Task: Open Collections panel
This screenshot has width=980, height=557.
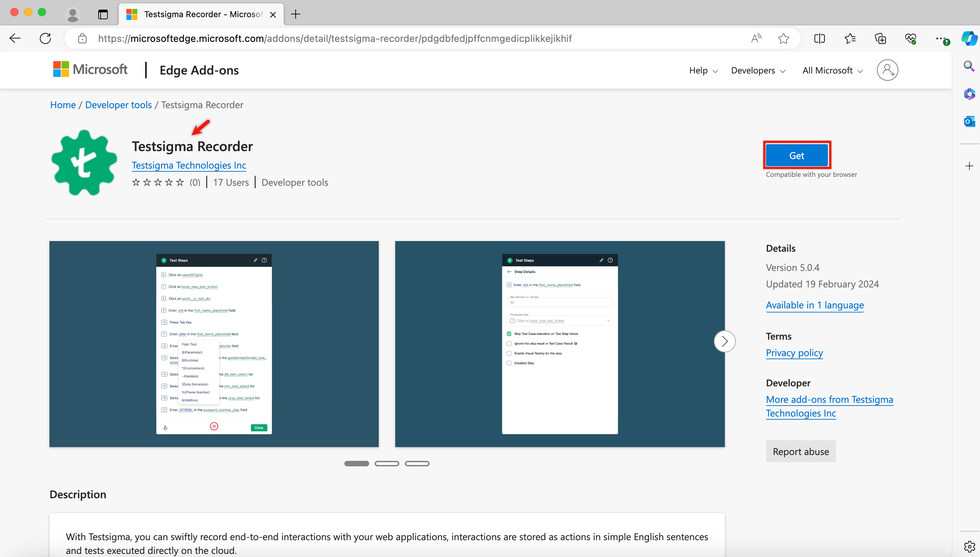Action: [880, 38]
